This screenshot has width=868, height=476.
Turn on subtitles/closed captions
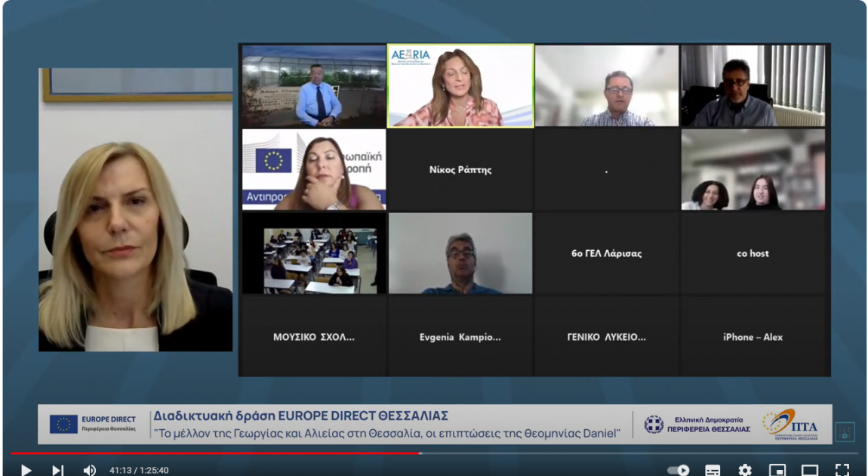click(713, 470)
